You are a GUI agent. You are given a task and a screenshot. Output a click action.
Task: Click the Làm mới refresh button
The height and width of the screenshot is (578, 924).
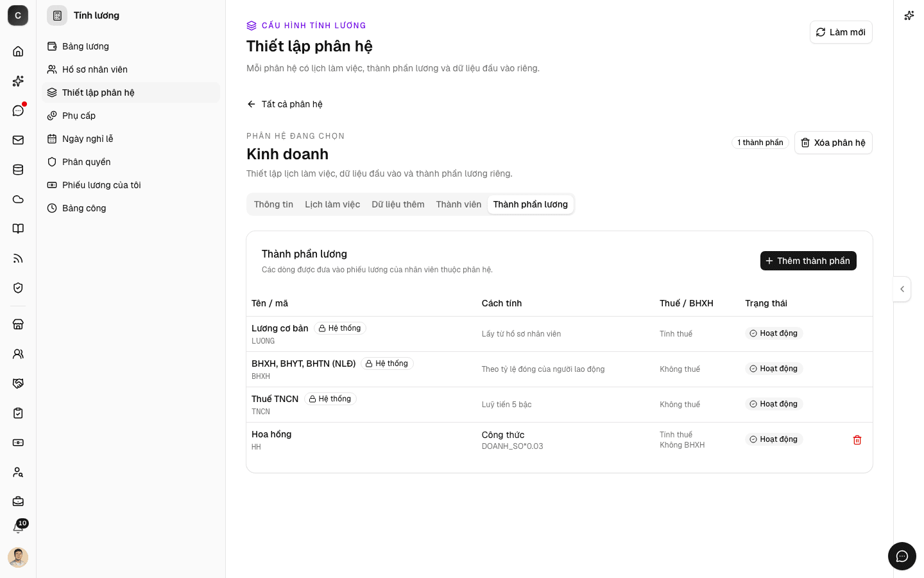point(841,32)
